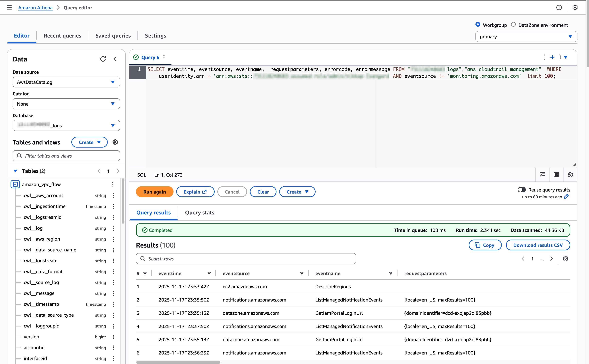
Task: Open results table preferences gear
Action: tap(565, 259)
